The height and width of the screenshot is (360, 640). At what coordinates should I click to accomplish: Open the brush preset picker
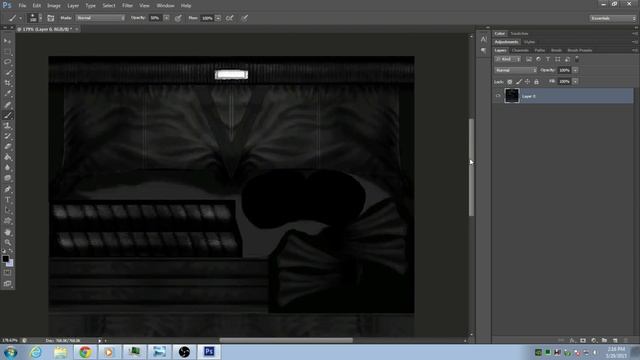pyautogui.click(x=34, y=18)
